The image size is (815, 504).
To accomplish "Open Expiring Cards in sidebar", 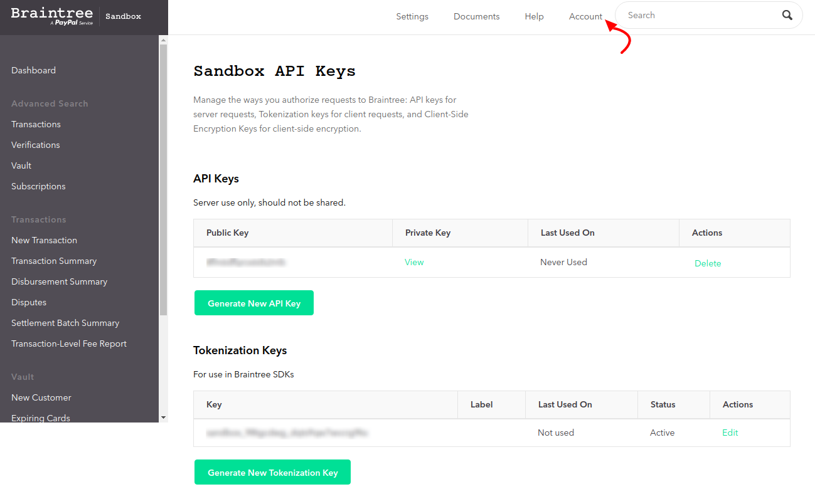I will click(41, 417).
